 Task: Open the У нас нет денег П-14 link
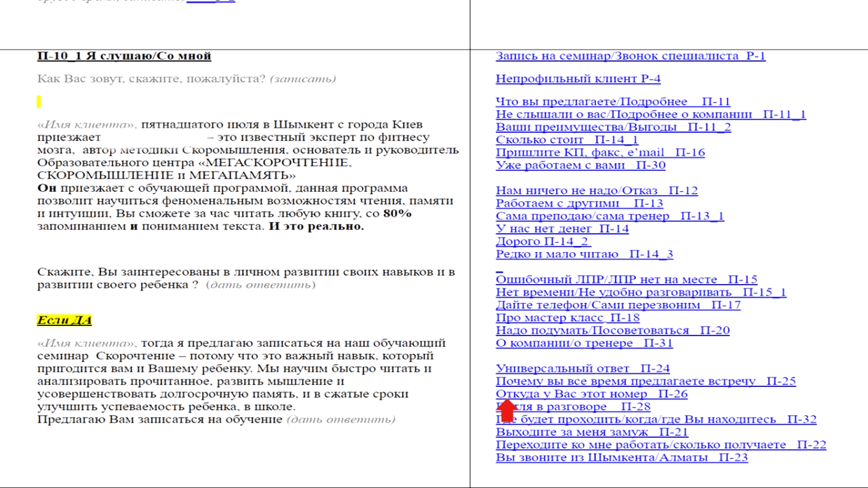coord(562,229)
